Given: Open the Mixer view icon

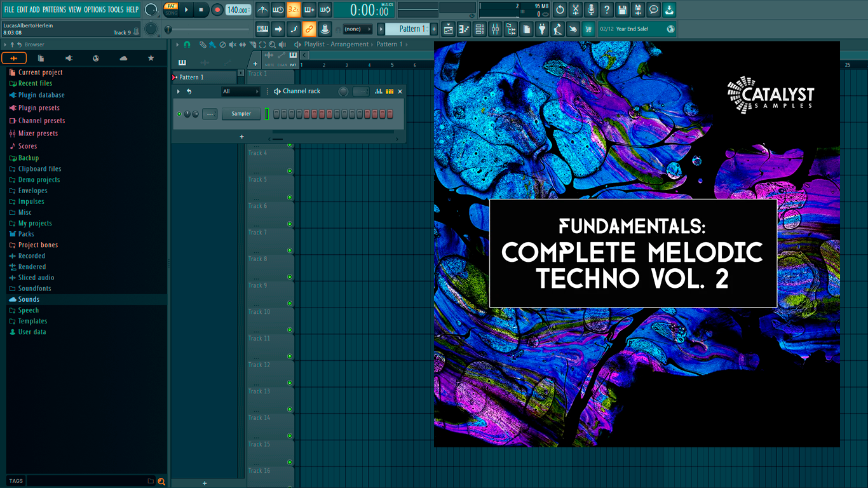Looking at the screenshot, I should click(494, 29).
